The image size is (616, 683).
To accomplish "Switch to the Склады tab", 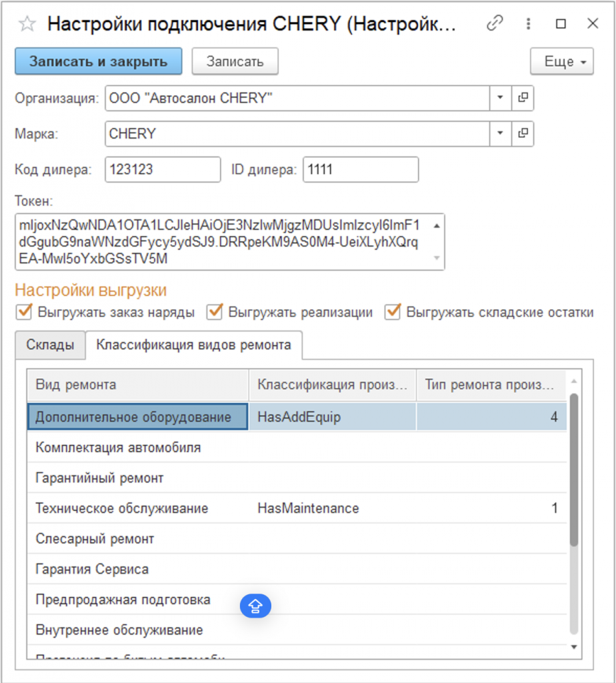I will point(50,345).
